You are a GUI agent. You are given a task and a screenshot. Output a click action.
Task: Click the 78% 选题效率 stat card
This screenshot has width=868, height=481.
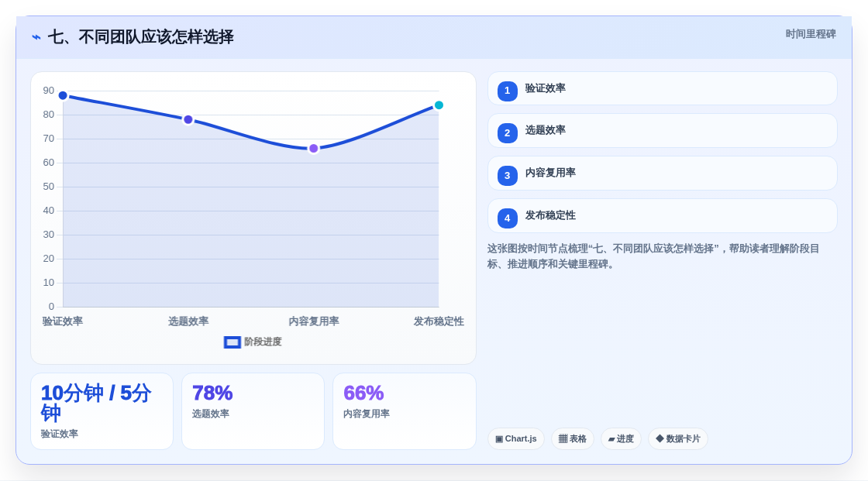pos(253,411)
